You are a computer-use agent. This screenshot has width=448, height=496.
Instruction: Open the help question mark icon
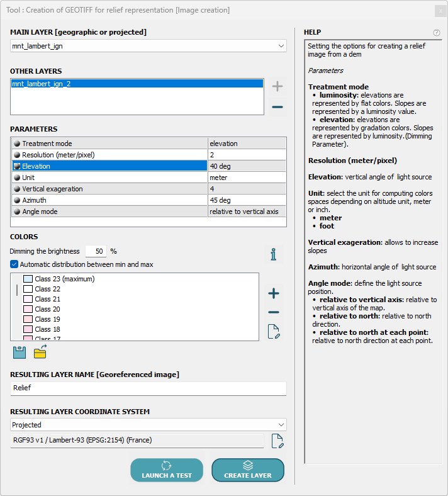(437, 33)
